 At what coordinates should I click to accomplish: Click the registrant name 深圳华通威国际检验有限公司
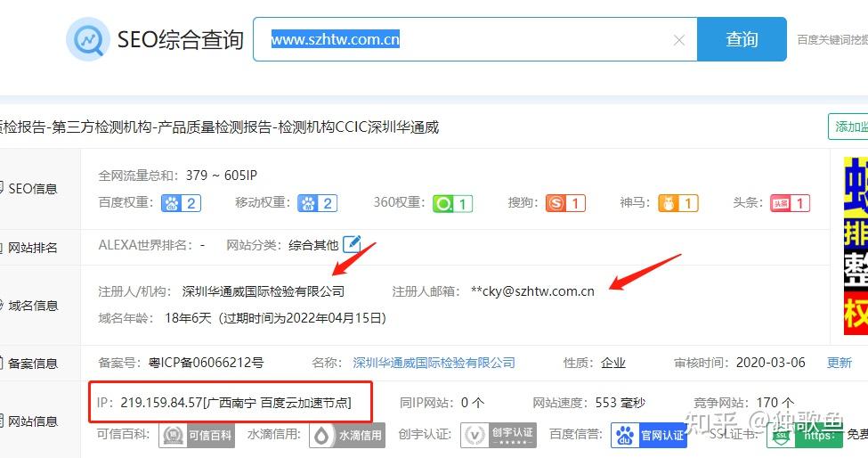coord(264,291)
